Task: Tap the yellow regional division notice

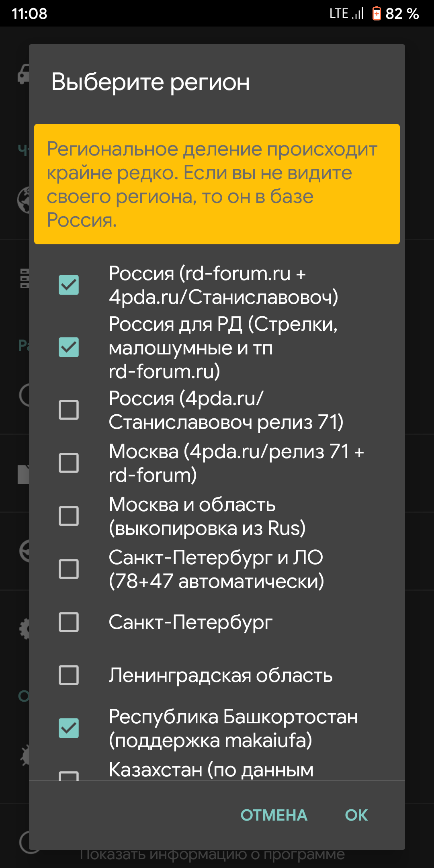Action: [217, 184]
